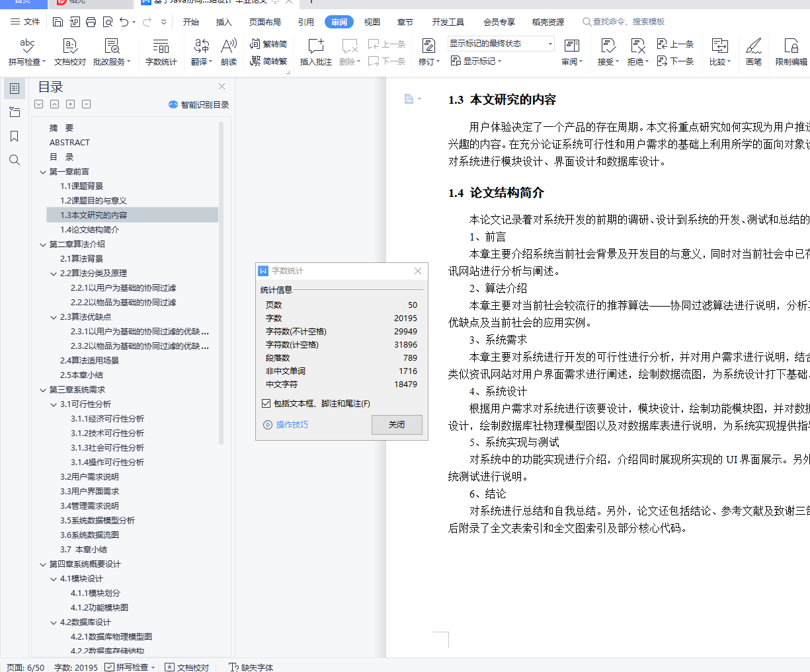Screen dimensions: 810x672
Task: Start 朗读 read aloud tool
Action: (229, 52)
